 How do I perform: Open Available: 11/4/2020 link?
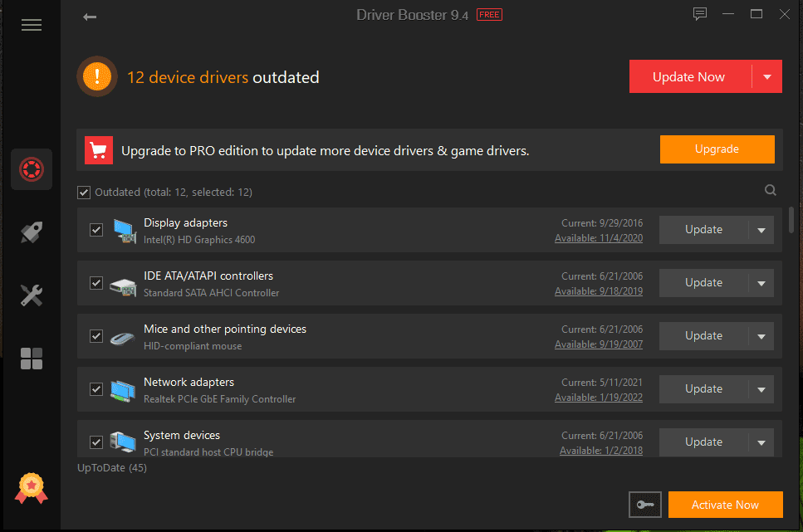click(599, 238)
